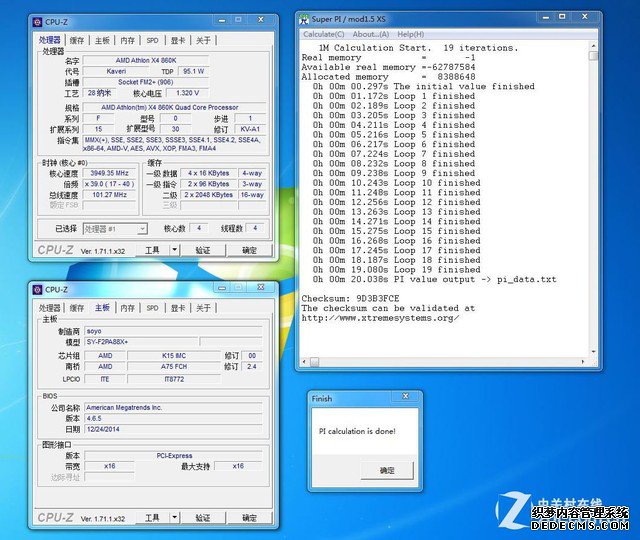Image resolution: width=640 pixels, height=540 pixels.
Task: Click 工具 button in top CPU-Z window
Action: [x=152, y=250]
